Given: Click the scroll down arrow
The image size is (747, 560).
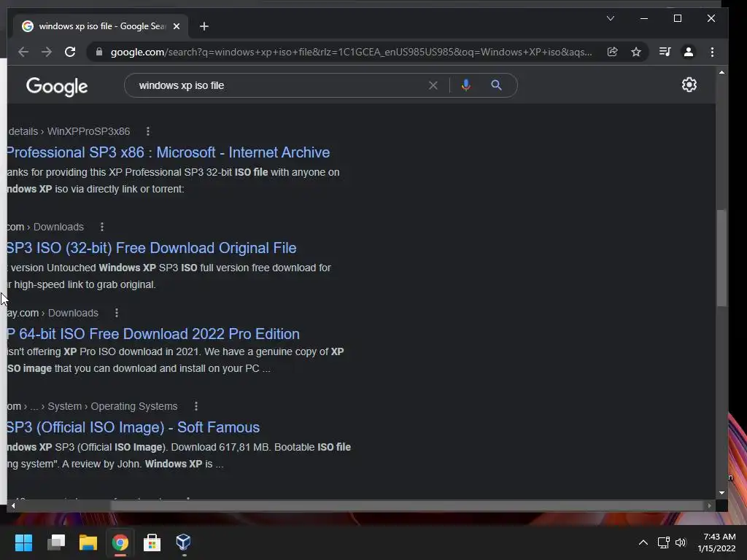Looking at the screenshot, I should pyautogui.click(x=721, y=493).
